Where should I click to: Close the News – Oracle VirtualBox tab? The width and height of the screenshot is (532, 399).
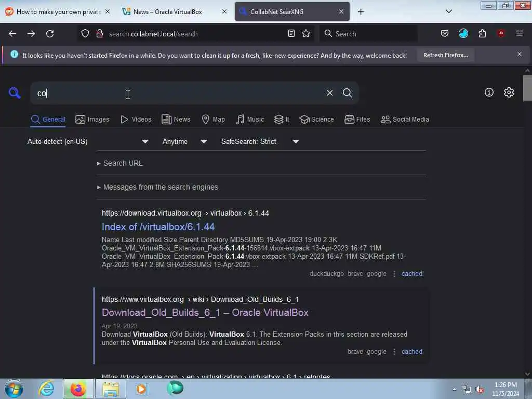click(224, 11)
